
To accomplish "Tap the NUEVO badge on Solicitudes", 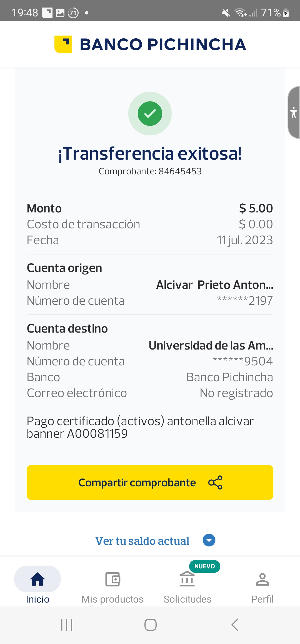I will (204, 566).
